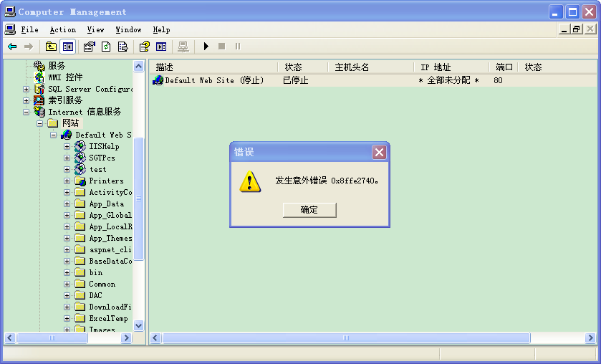Expand the IISHelp node
This screenshot has width=601, height=364.
coord(67,146)
